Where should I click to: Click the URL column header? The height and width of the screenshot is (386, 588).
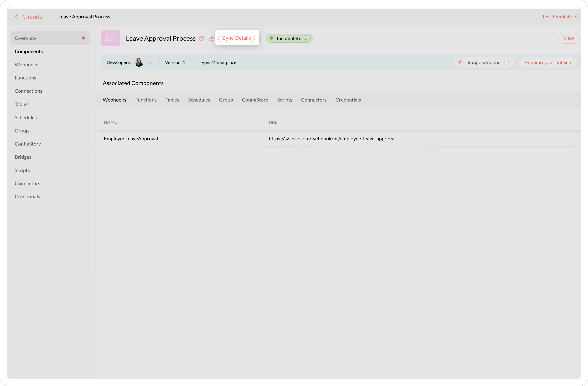click(273, 122)
